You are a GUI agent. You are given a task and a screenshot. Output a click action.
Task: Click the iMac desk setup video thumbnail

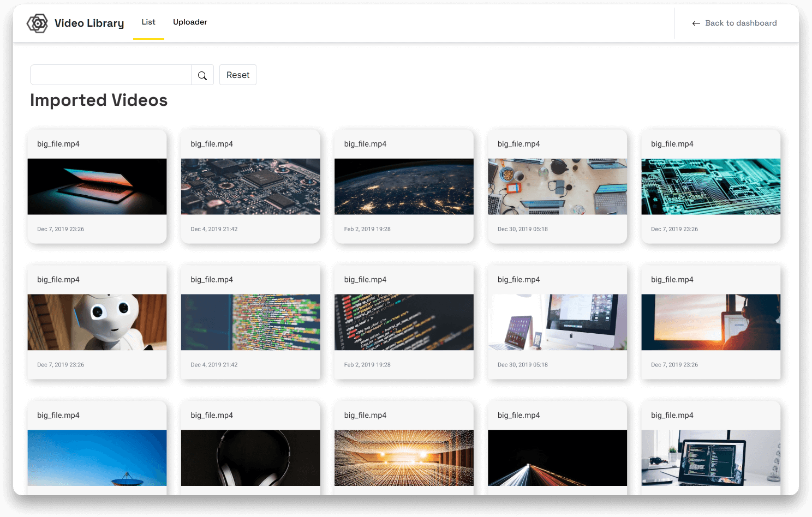pyautogui.click(x=557, y=322)
